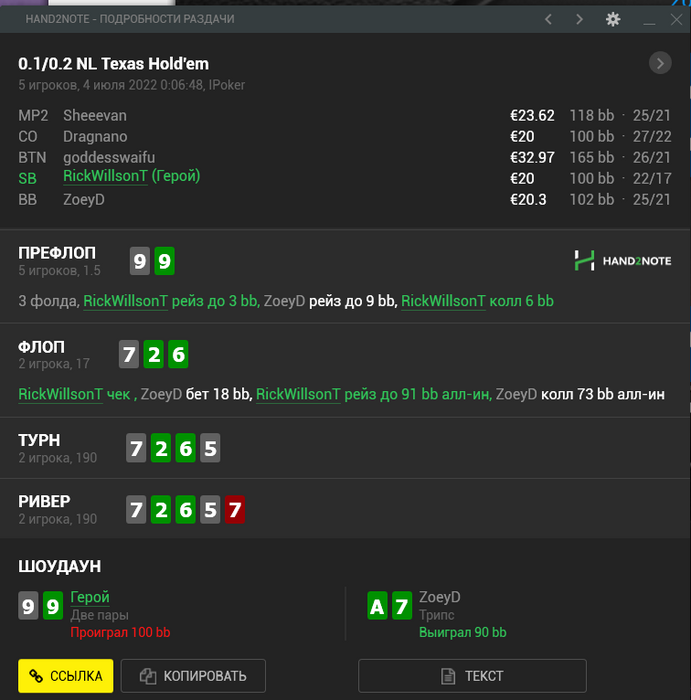Viewport: 691px width, 700px height.
Task: Go to the previous hand arrow
Action: tap(548, 19)
